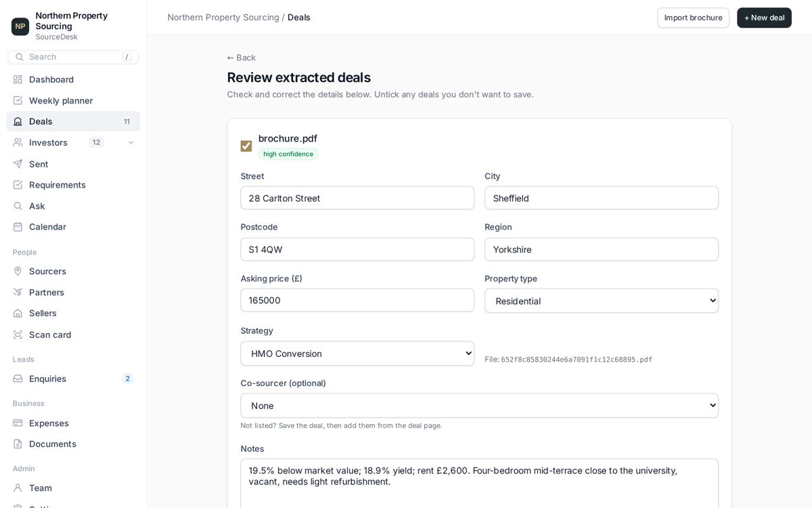Viewport: 812px width, 508px height.
Task: Click the Ask magnifier icon
Action: [x=18, y=206]
